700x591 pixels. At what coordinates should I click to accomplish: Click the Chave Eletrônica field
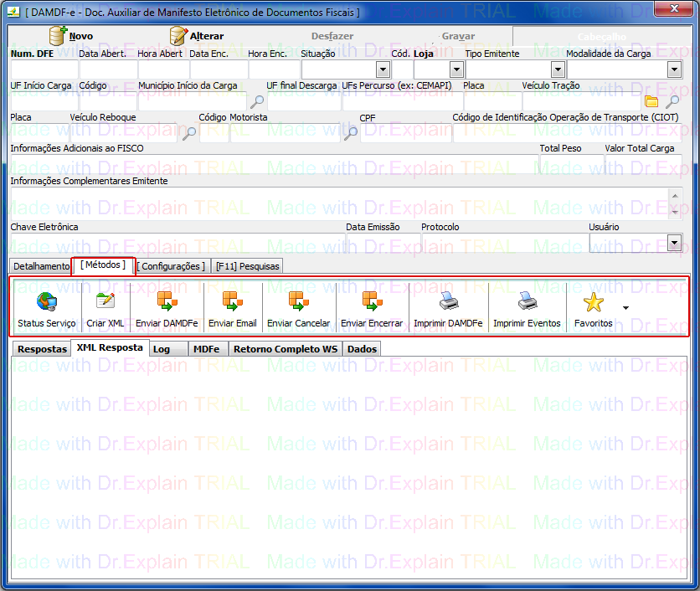pyautogui.click(x=178, y=243)
